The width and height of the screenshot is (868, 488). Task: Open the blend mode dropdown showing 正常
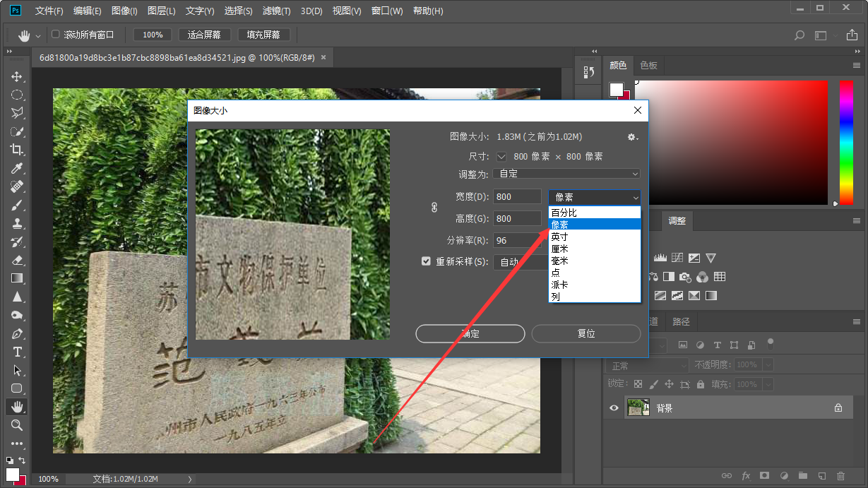[646, 364]
